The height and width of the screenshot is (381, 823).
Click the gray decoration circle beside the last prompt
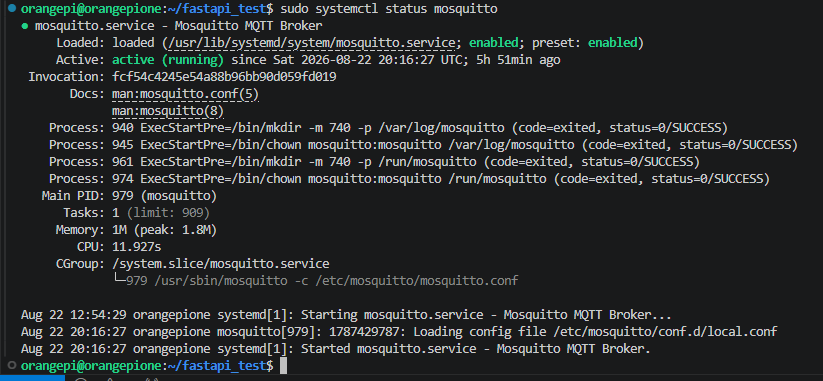12,365
